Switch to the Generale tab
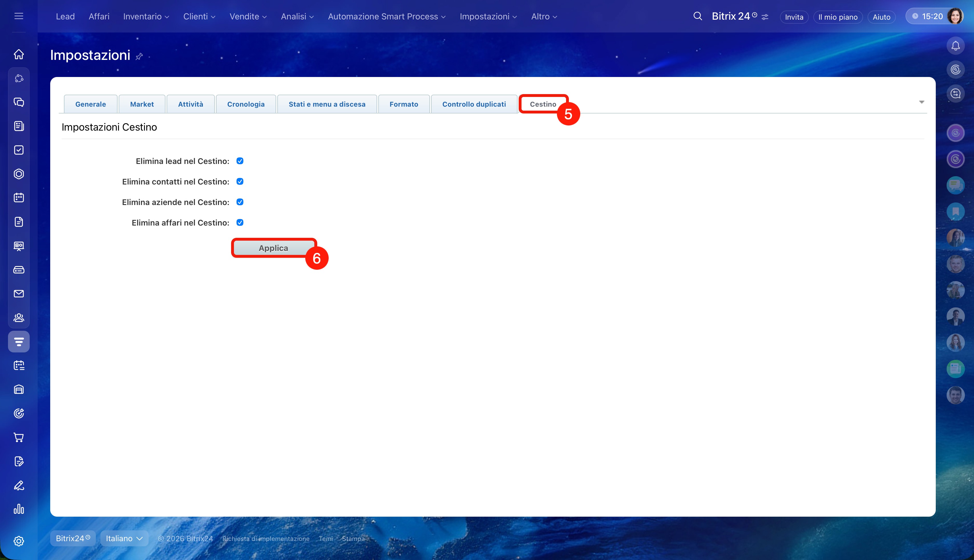 (90, 104)
